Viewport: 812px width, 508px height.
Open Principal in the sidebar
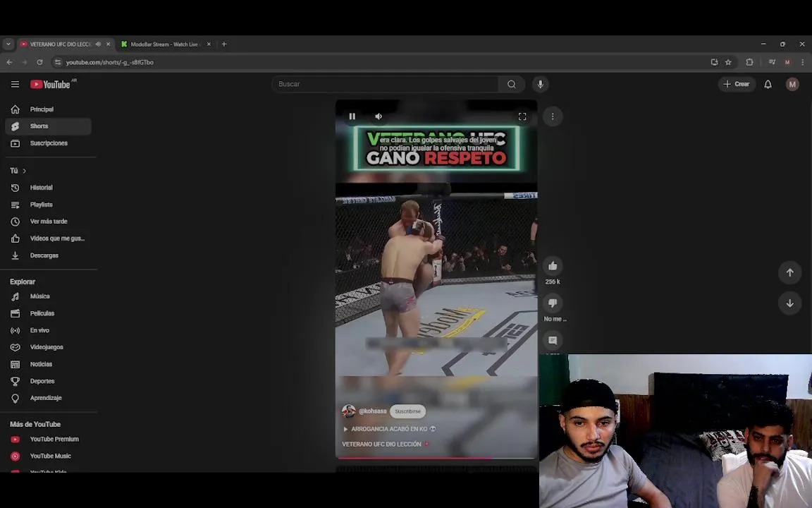tap(48, 109)
